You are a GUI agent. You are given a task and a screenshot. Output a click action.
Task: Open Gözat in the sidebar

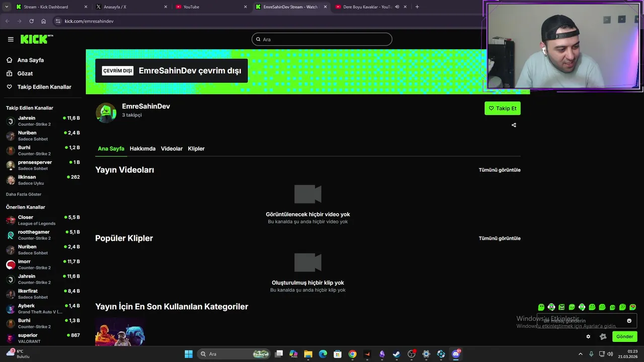point(25,73)
